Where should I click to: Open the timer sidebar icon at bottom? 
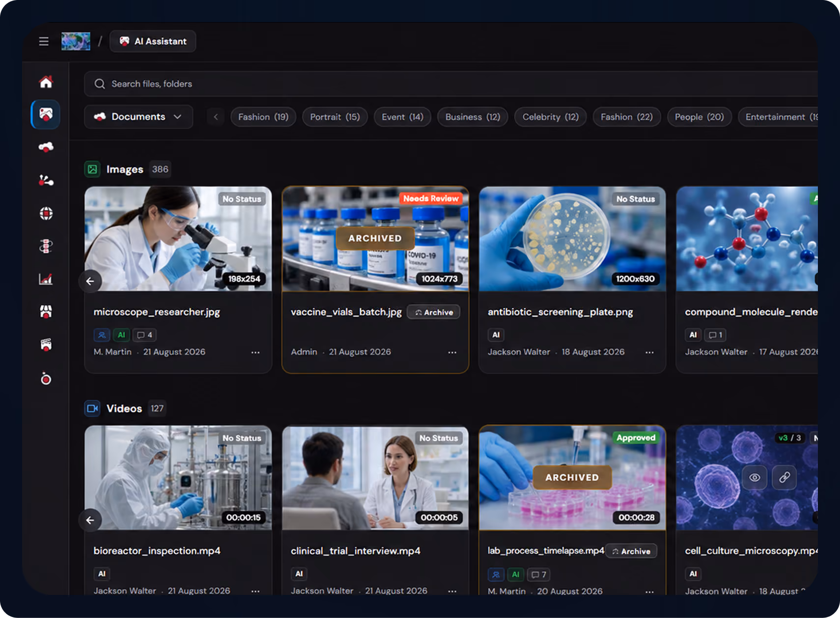pos(46,378)
